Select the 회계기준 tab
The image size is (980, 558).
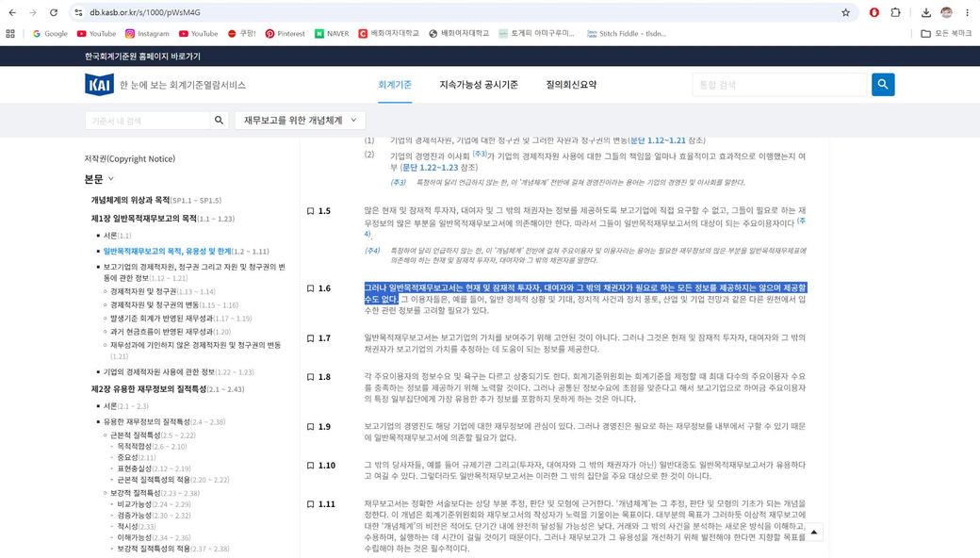coord(395,85)
